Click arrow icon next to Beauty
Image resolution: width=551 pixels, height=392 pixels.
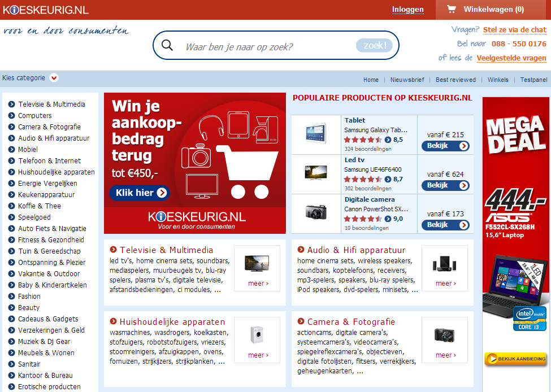(x=12, y=308)
